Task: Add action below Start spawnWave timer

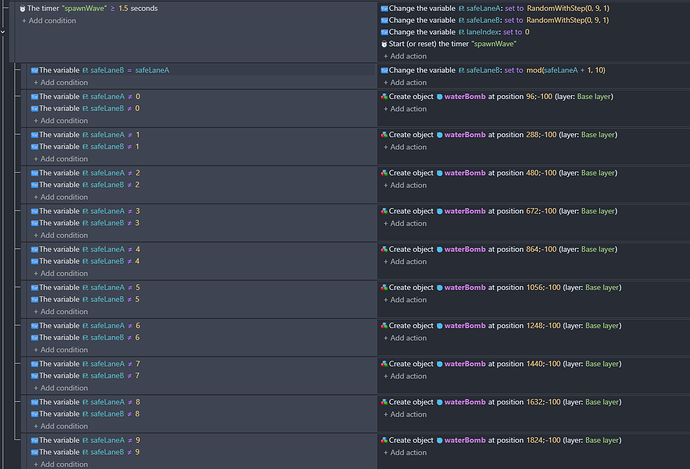Action: click(x=405, y=56)
